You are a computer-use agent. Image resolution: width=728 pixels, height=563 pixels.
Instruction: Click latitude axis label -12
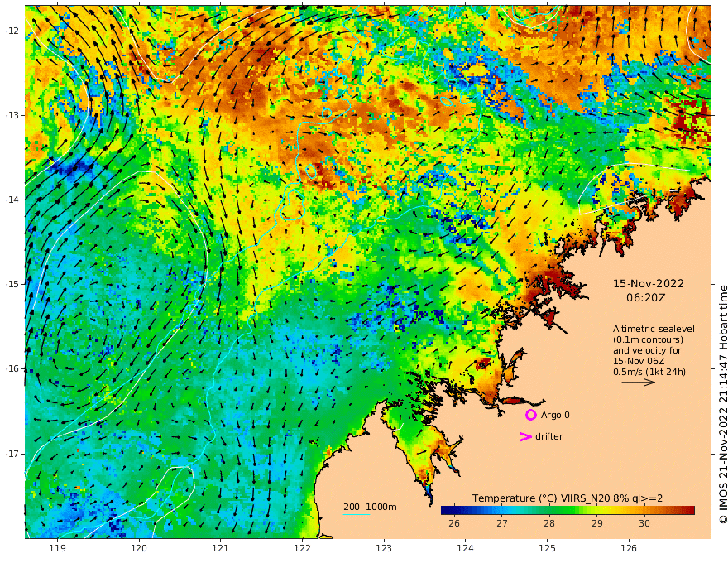tap(12, 31)
